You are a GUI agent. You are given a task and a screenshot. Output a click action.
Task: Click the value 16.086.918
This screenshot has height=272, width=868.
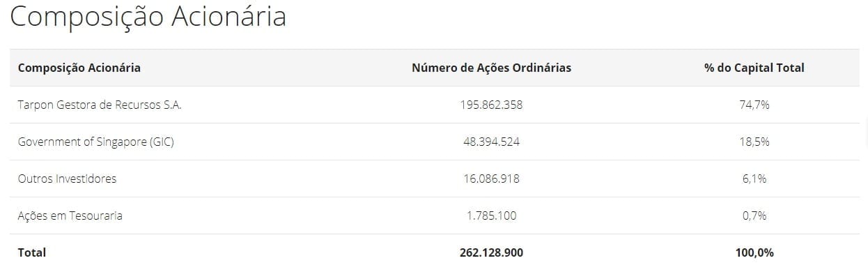pyautogui.click(x=491, y=179)
